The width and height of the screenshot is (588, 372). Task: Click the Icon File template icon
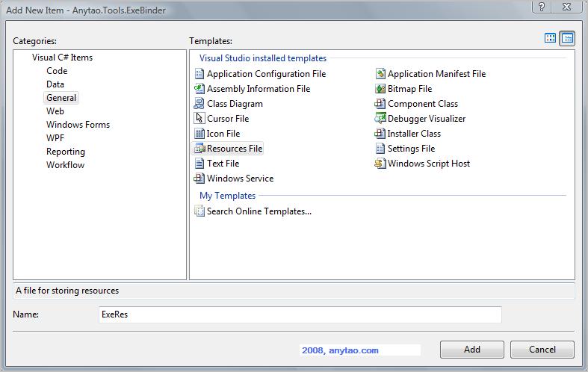(199, 134)
